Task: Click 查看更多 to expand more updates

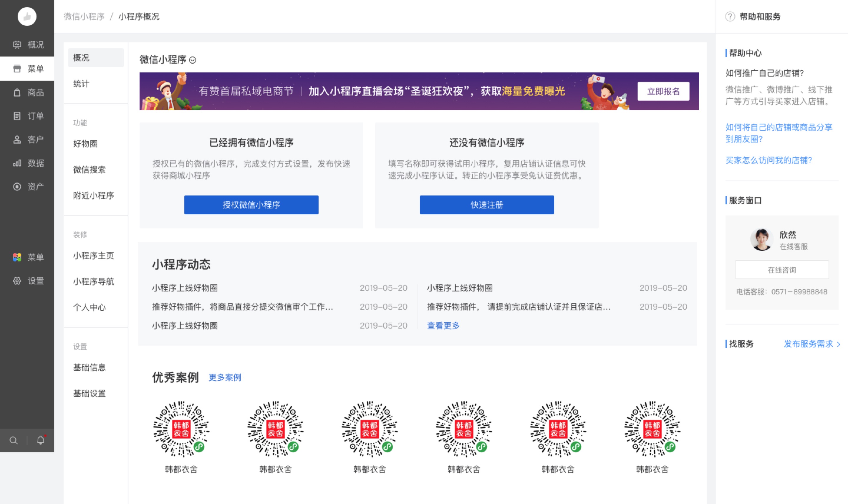Action: 443,325
